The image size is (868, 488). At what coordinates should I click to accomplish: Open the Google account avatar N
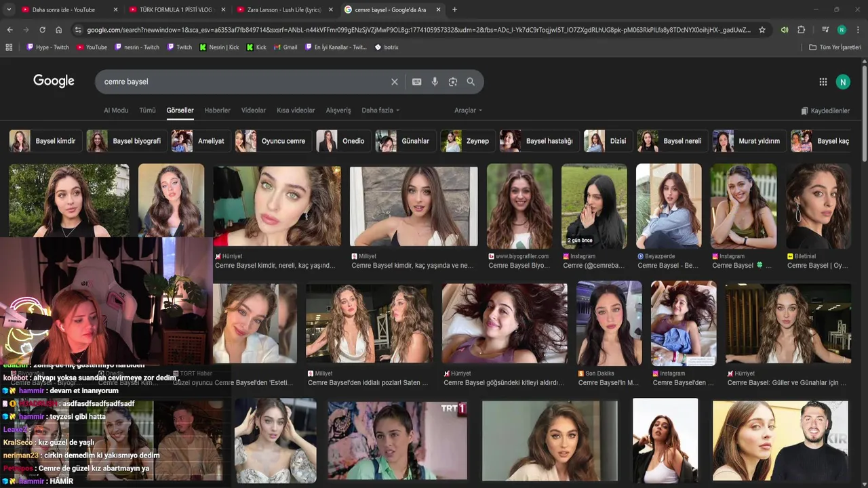point(843,82)
